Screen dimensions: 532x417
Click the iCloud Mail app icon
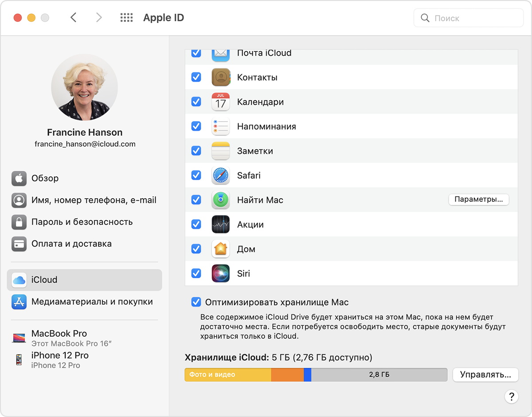(x=220, y=55)
